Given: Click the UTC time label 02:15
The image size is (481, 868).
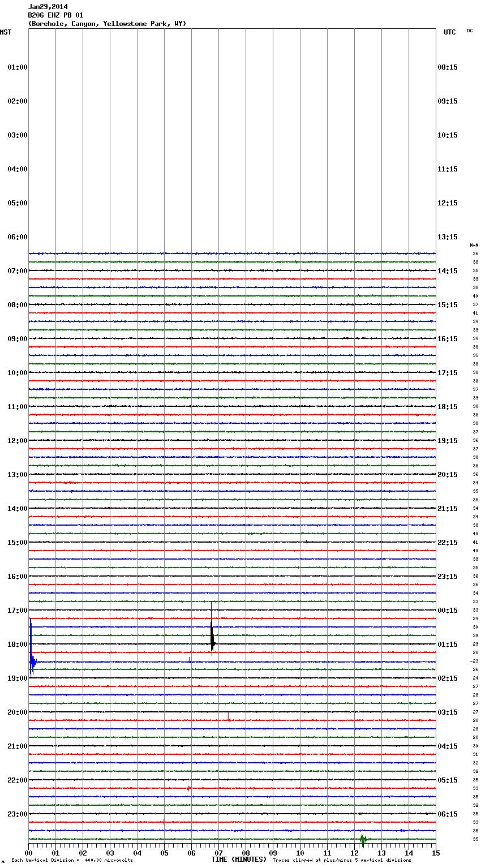Looking at the screenshot, I should (x=448, y=678).
